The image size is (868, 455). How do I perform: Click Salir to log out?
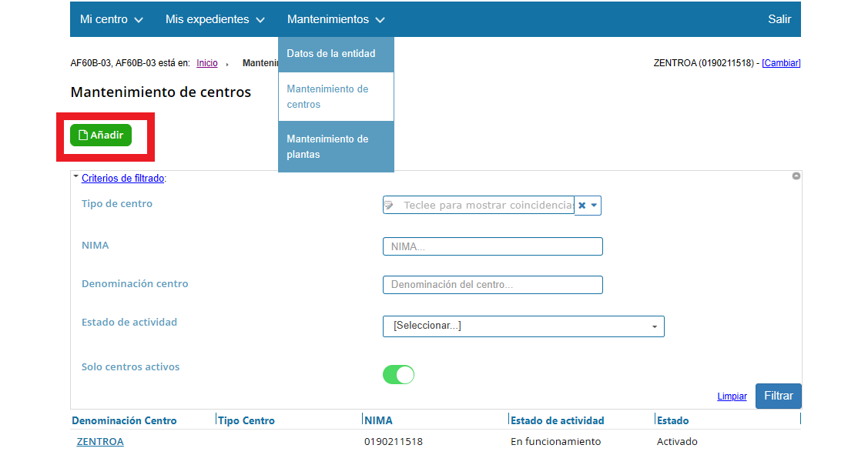[779, 19]
